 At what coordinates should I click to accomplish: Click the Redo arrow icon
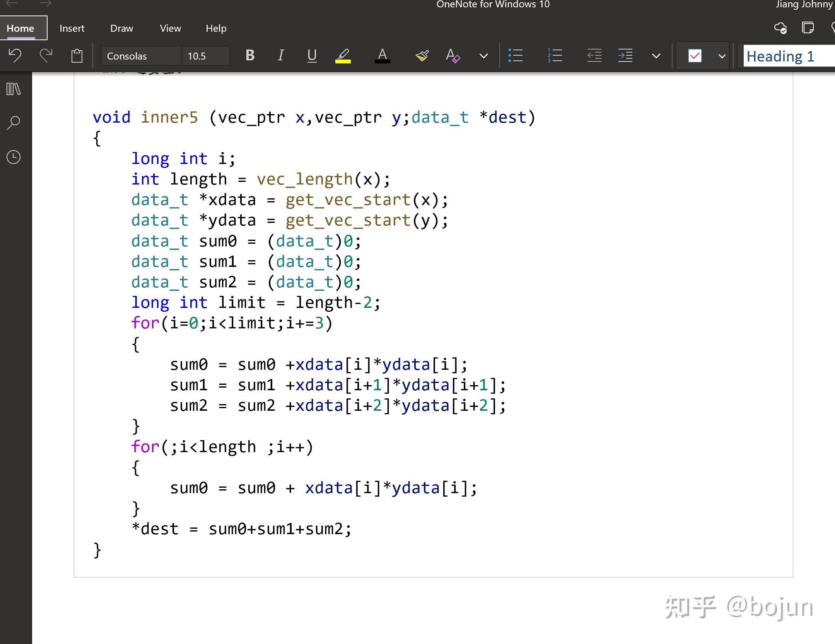46,56
